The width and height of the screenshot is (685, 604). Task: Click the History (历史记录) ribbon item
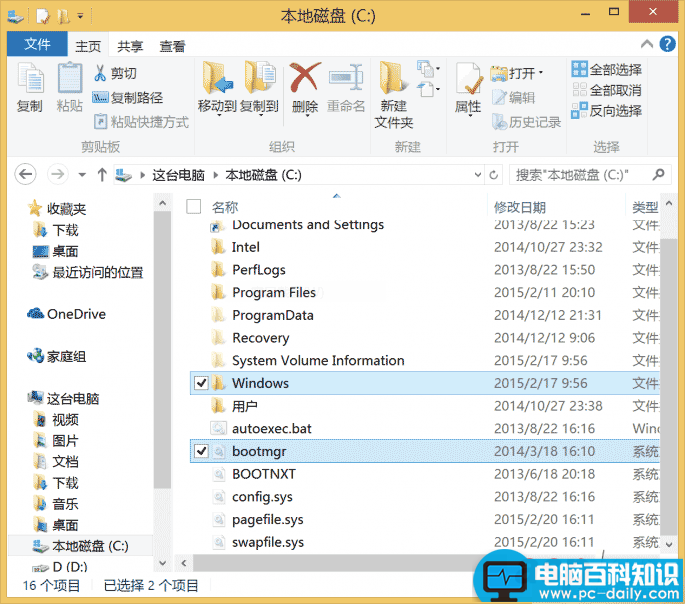click(x=526, y=122)
